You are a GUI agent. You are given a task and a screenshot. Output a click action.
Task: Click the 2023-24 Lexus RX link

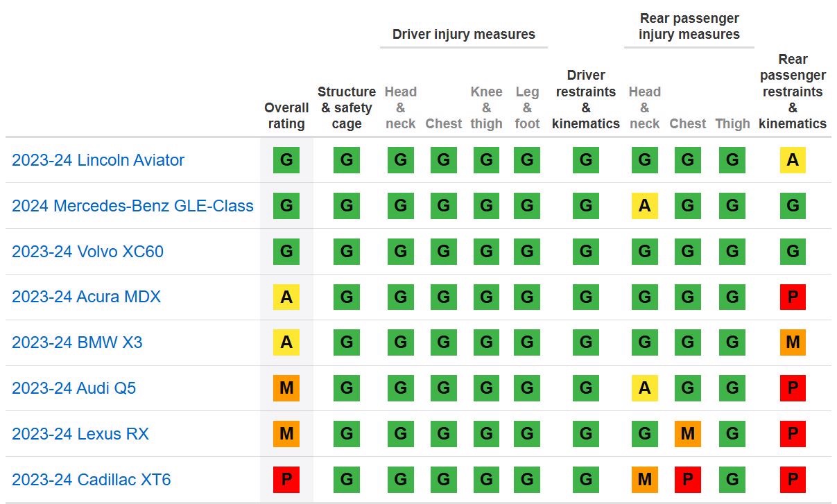[x=80, y=434]
